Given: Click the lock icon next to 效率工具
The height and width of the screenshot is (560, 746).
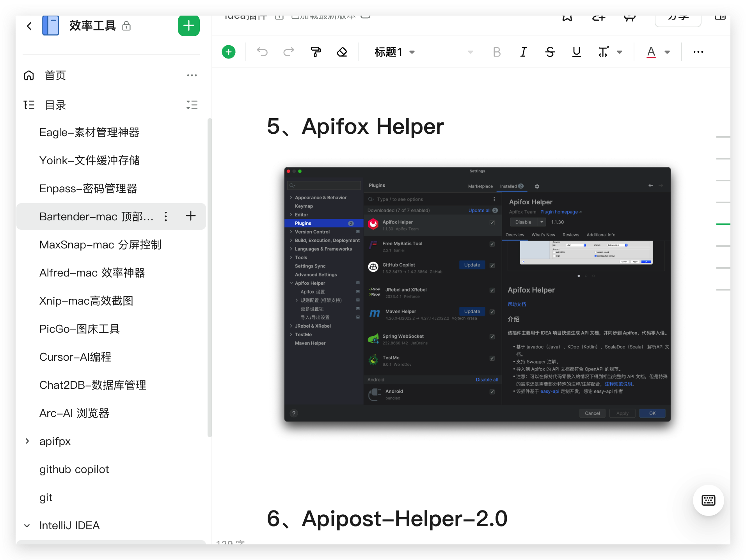Looking at the screenshot, I should 126,26.
